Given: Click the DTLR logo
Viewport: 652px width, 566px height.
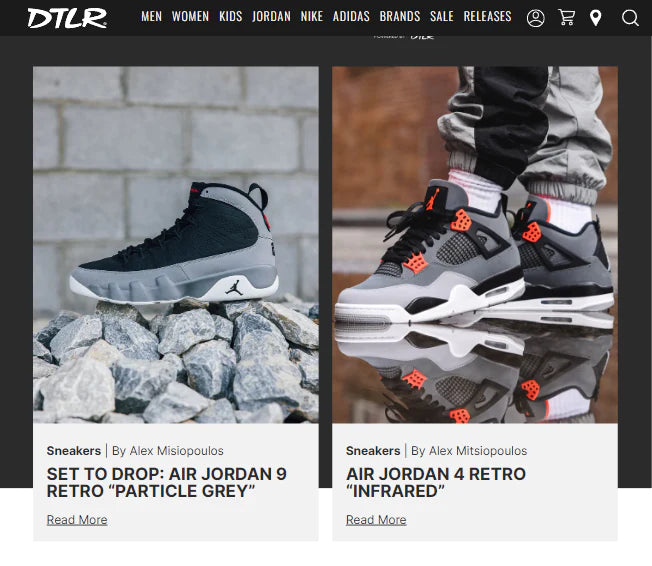Looking at the screenshot, I should tap(67, 18).
